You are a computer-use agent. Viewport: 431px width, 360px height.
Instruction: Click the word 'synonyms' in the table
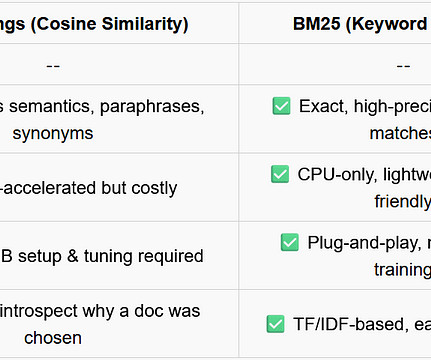point(53,134)
